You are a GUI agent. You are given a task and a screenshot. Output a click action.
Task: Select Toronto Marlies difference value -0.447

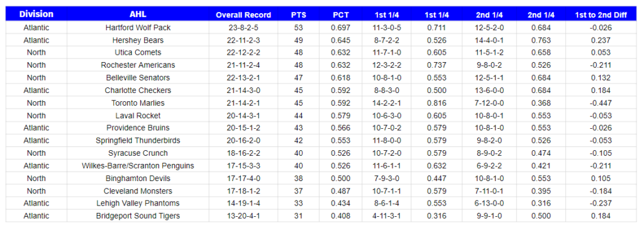601,102
